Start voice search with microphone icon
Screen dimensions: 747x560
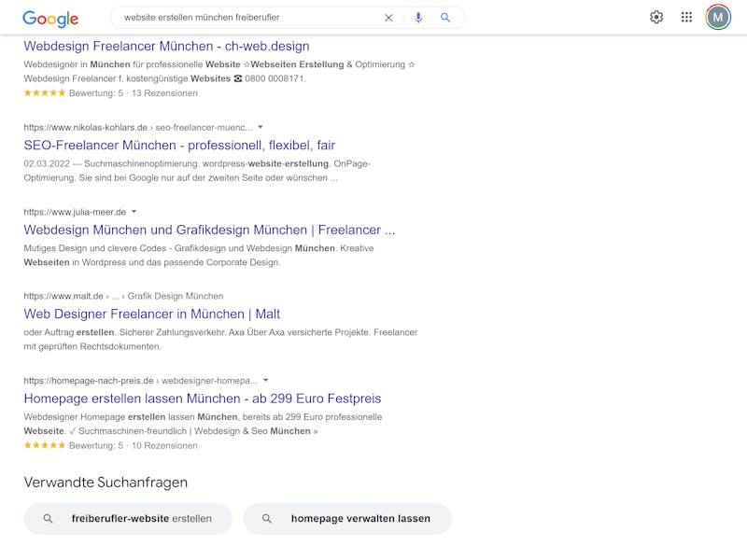pos(418,18)
